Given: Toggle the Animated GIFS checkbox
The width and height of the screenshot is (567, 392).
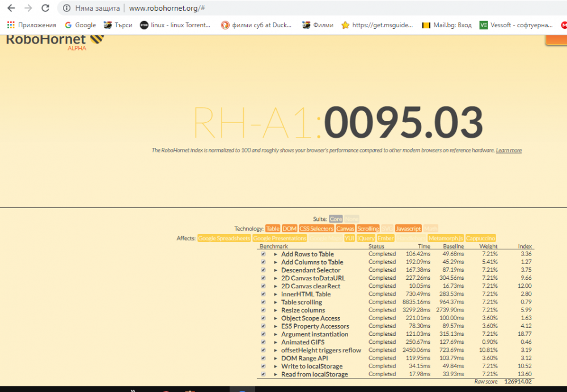Looking at the screenshot, I should click(263, 342).
